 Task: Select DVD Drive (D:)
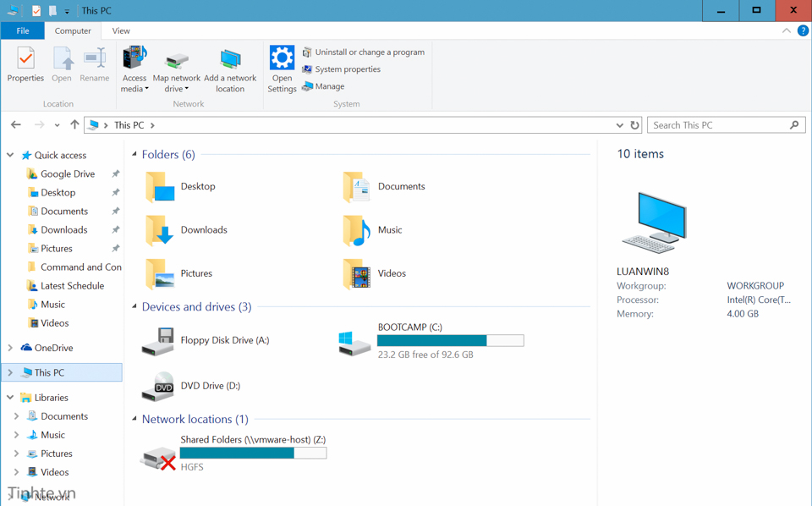point(191,387)
